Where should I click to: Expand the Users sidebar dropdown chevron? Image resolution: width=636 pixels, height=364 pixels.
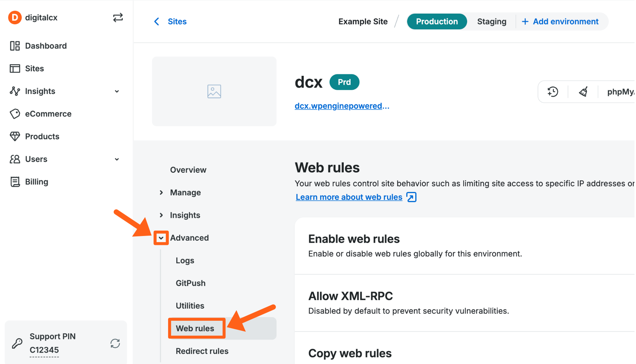[x=117, y=159]
